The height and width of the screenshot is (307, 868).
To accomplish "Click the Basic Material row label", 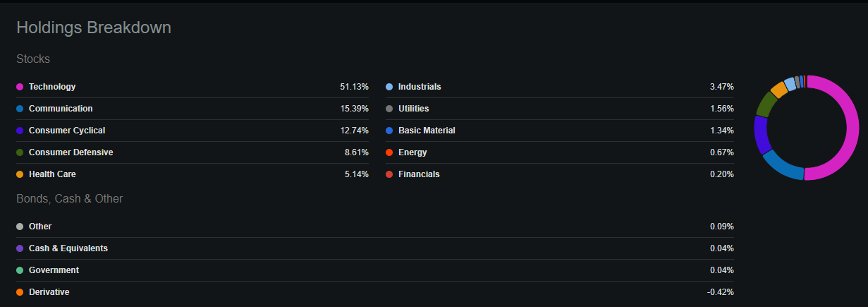I will coord(427,131).
